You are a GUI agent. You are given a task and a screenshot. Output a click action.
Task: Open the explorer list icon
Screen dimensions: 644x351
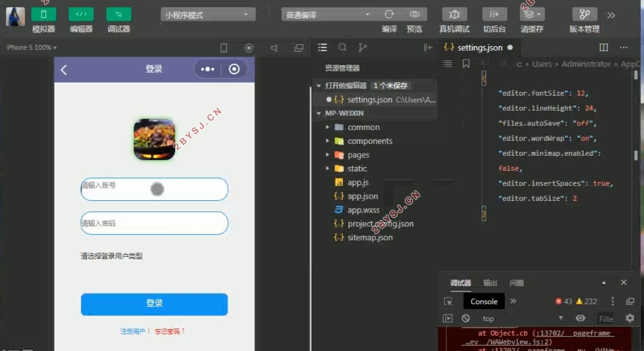323,48
